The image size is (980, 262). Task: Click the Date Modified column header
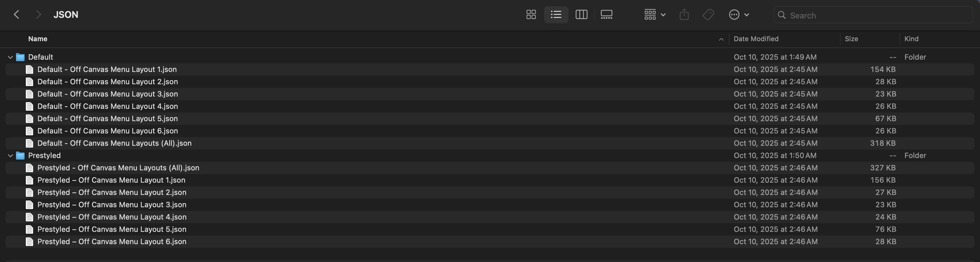point(755,38)
